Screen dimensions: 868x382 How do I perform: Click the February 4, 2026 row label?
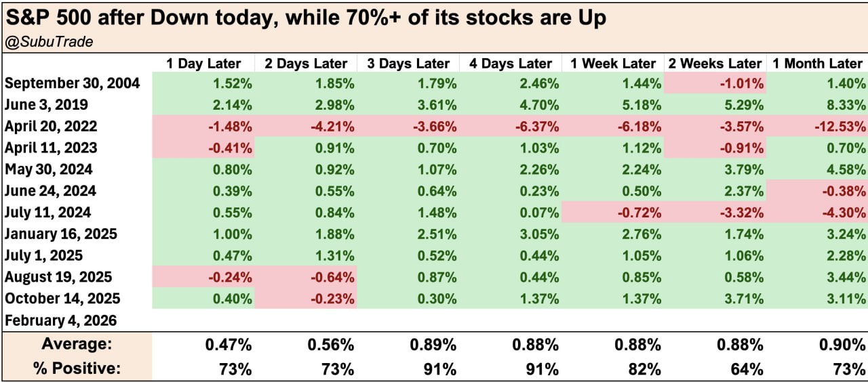pyautogui.click(x=61, y=320)
